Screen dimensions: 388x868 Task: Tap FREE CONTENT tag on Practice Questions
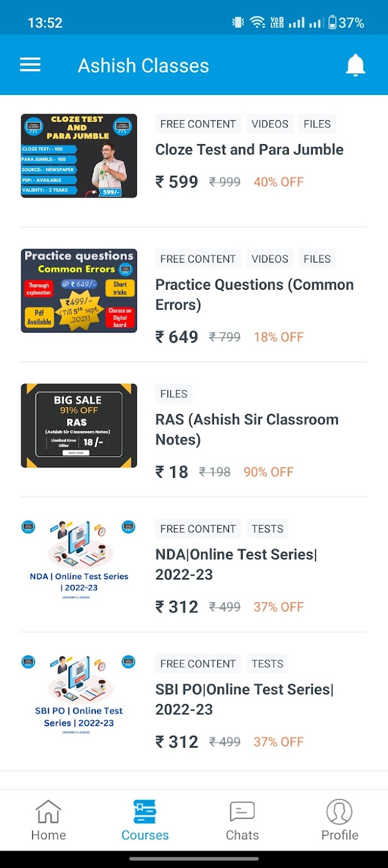point(198,259)
